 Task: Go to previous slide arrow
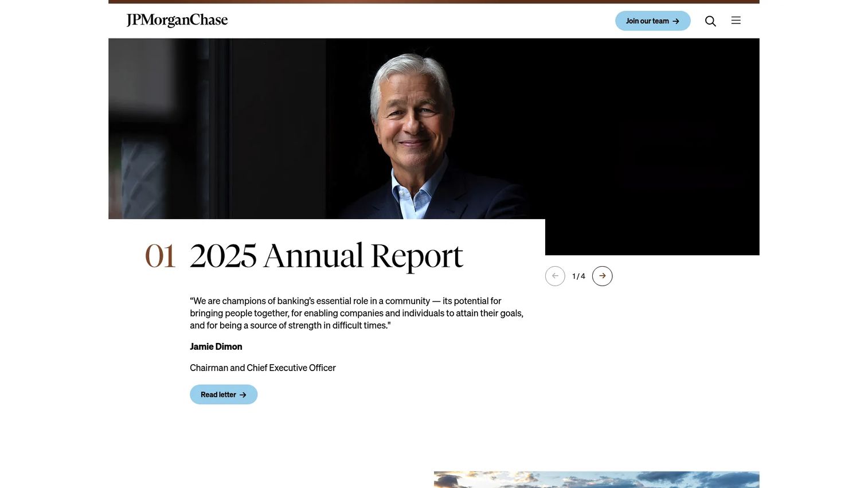click(x=555, y=276)
